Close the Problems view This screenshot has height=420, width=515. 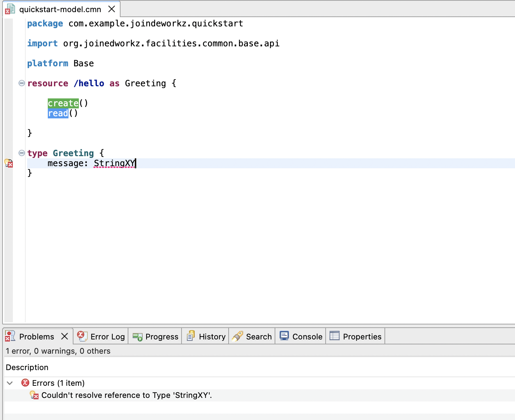pyautogui.click(x=64, y=336)
